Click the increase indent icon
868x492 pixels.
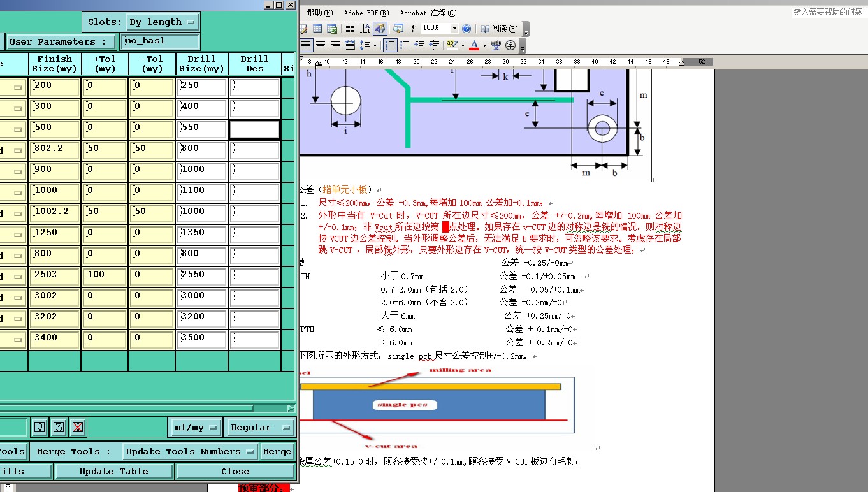434,45
